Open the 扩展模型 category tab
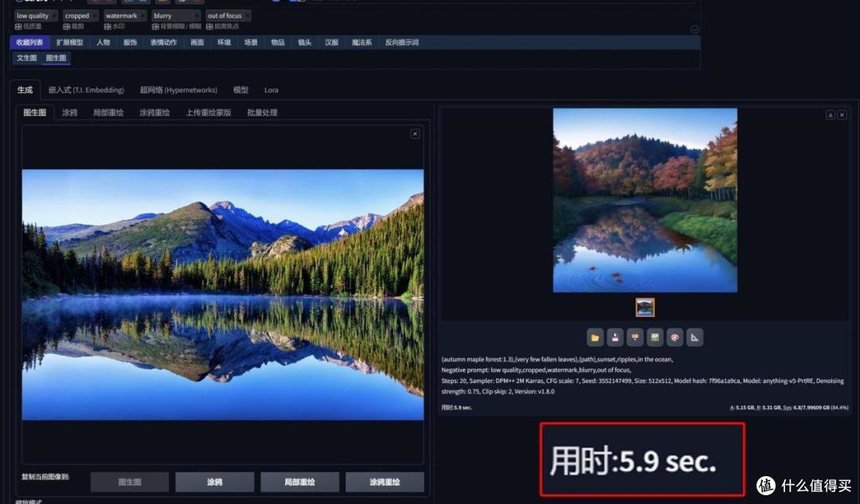 (x=69, y=42)
